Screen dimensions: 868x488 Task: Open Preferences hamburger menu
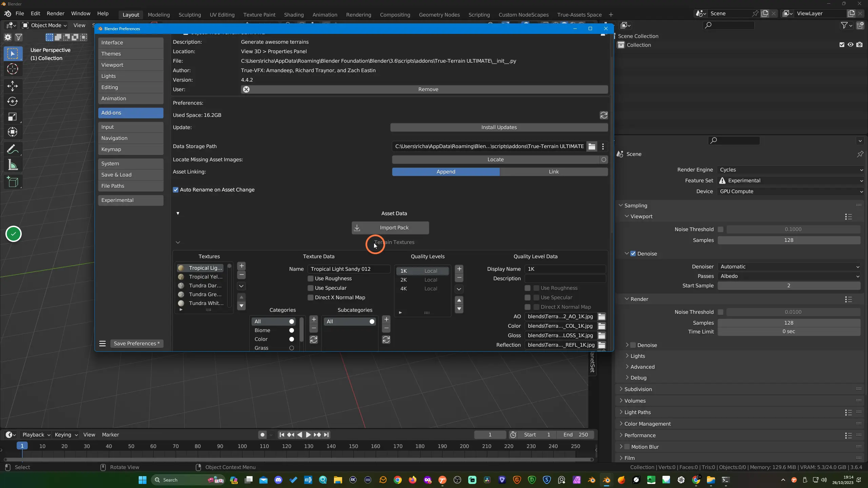102,344
